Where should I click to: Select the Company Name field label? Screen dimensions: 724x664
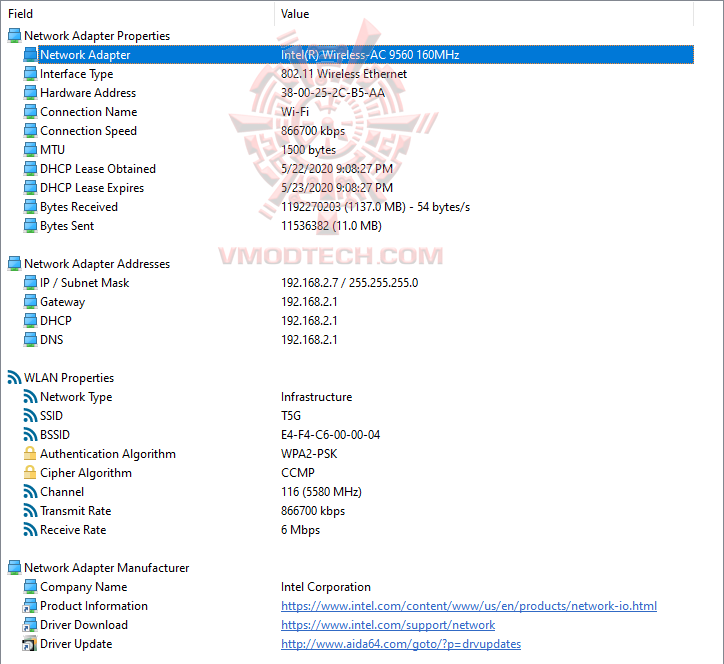[84, 587]
